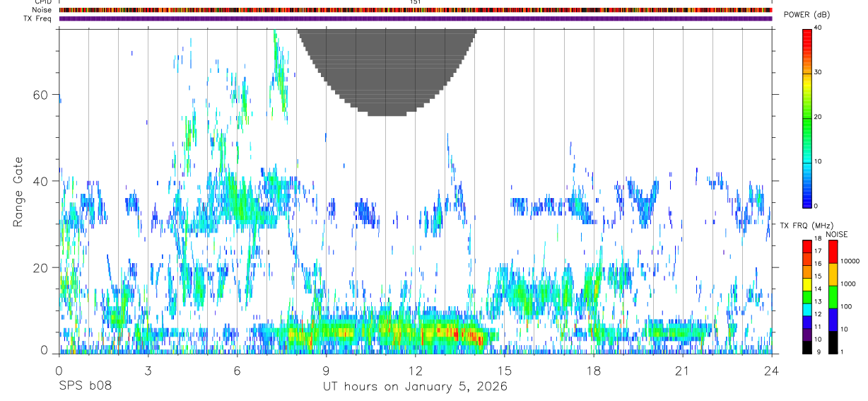Click the 'POWER (dB)' label
The height and width of the screenshot is (401, 868).
point(806,15)
